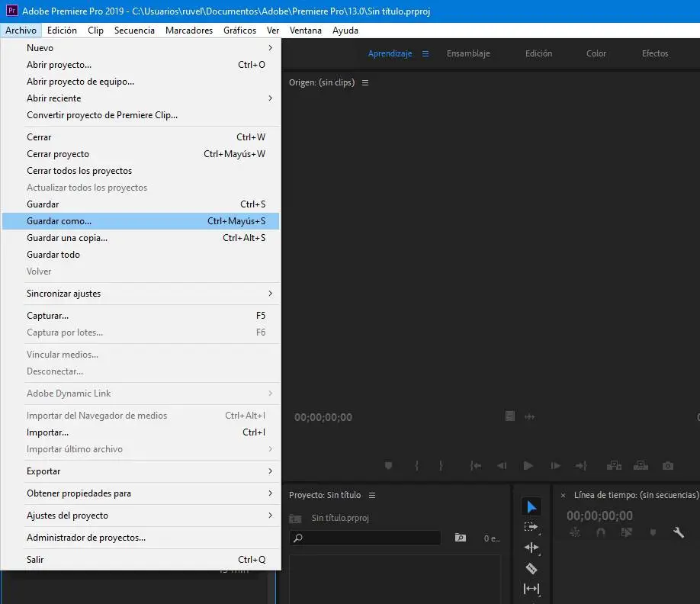Select the Selection arrow tool
700x604 pixels.
(531, 507)
